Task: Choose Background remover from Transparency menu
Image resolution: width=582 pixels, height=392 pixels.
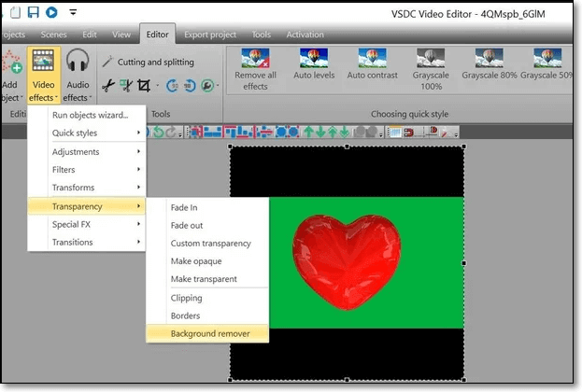Action: click(x=217, y=333)
